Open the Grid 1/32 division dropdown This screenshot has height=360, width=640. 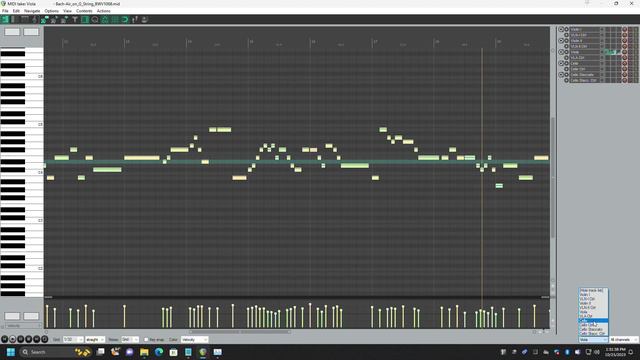click(73, 340)
